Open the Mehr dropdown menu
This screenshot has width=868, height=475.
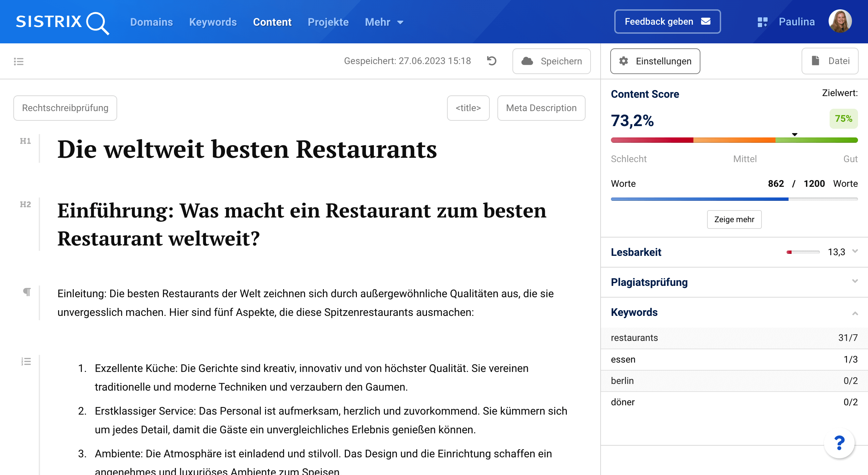pos(384,22)
